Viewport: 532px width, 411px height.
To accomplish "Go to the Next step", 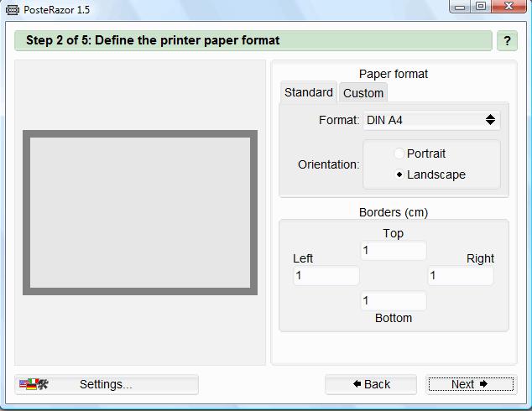I will click(471, 384).
